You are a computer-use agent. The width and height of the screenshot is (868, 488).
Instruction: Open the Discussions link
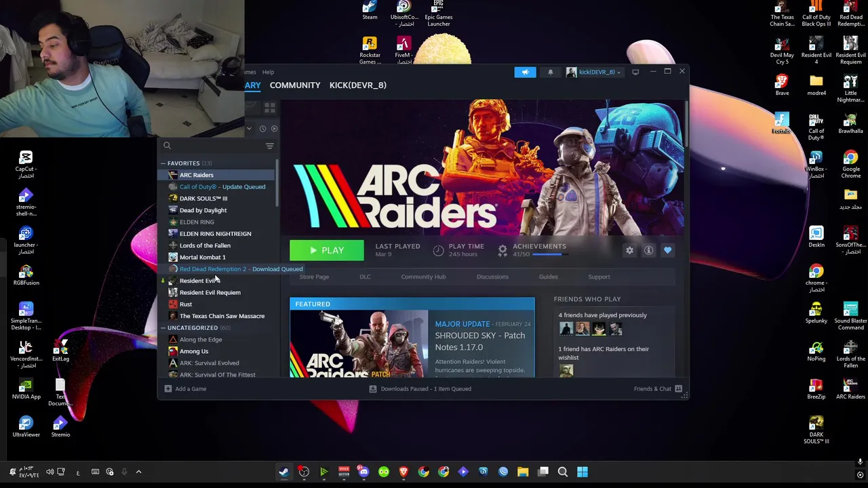pyautogui.click(x=492, y=277)
